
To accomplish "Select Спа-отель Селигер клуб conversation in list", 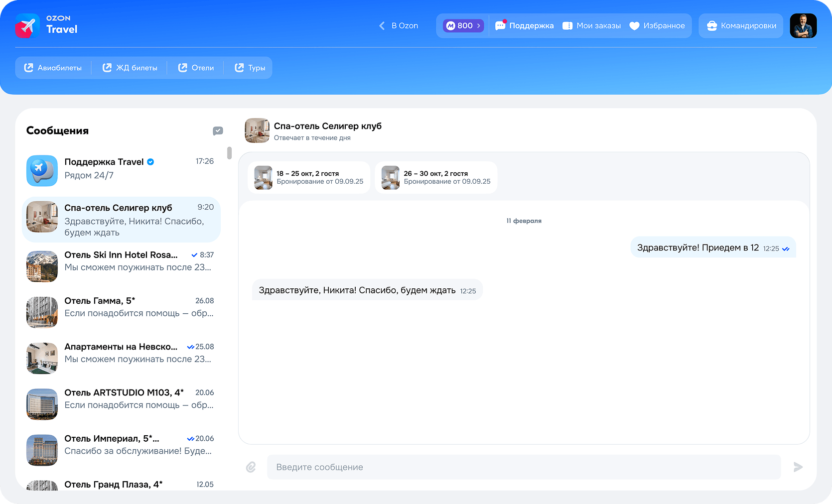I will 121,220.
